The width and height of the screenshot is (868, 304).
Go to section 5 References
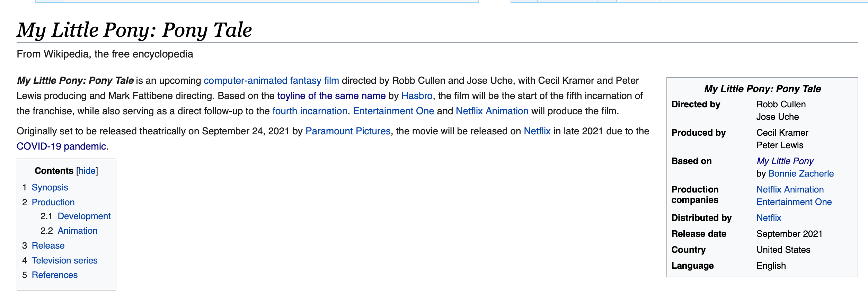click(55, 275)
